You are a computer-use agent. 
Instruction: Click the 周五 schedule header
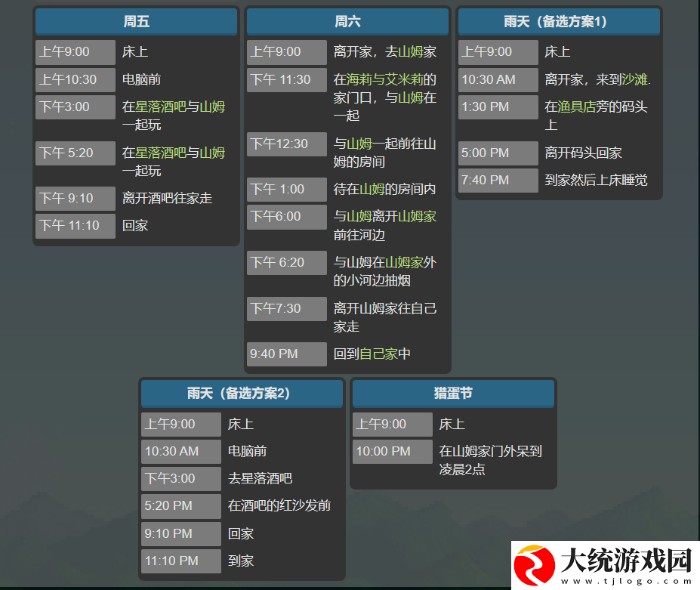click(x=136, y=21)
